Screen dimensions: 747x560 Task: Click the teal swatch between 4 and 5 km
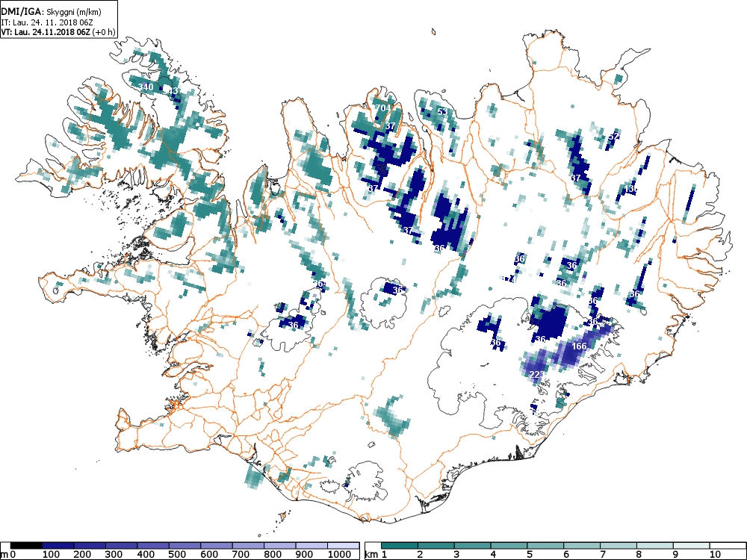click(x=509, y=546)
